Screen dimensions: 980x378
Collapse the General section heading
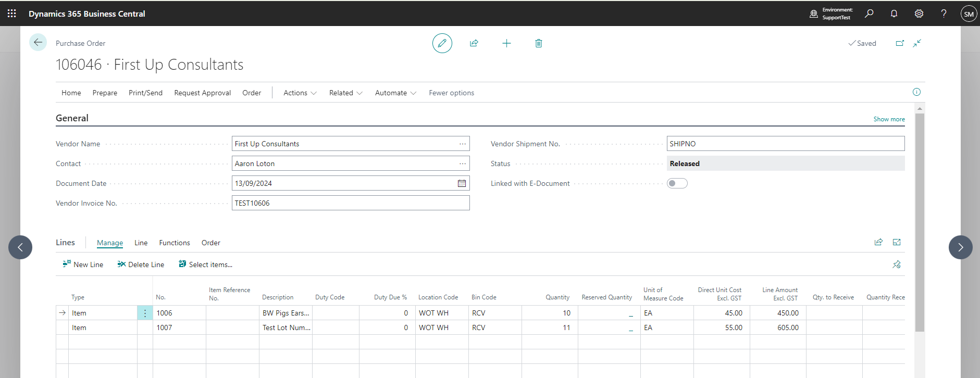coord(72,118)
